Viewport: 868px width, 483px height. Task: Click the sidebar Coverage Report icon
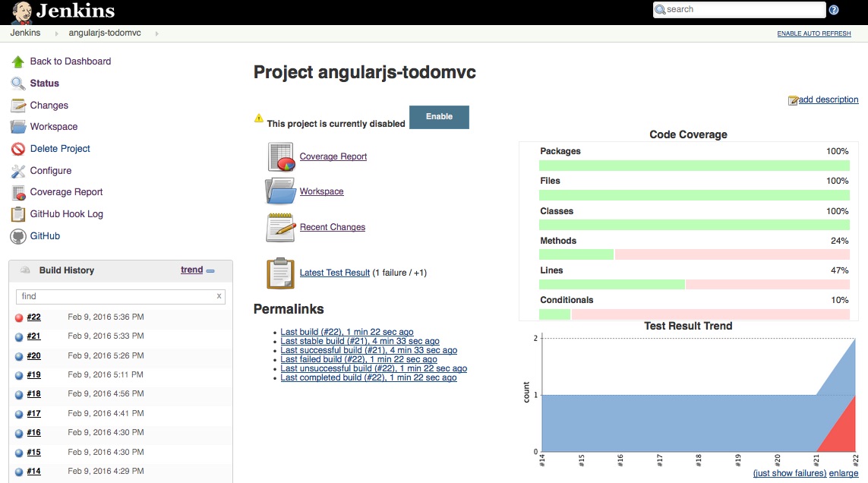click(x=17, y=192)
